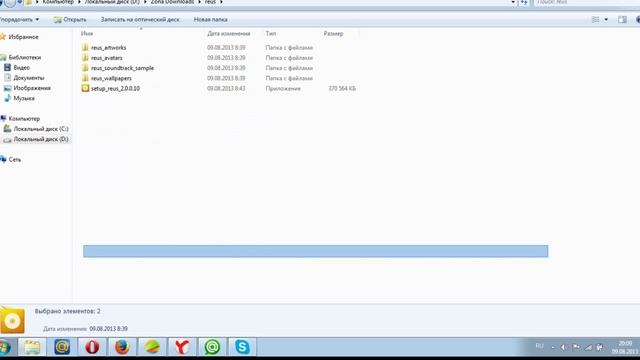The height and width of the screenshot is (360, 640).
Task: Open the reus_artworks folder
Action: 108,48
